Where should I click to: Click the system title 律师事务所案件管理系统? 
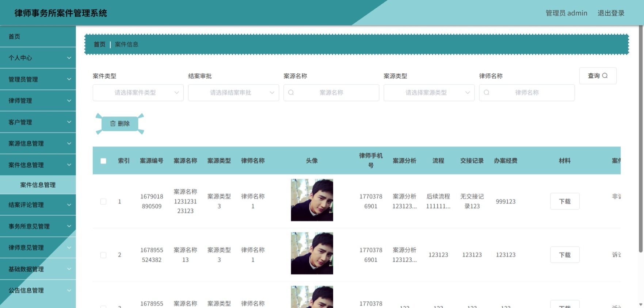[x=61, y=13]
